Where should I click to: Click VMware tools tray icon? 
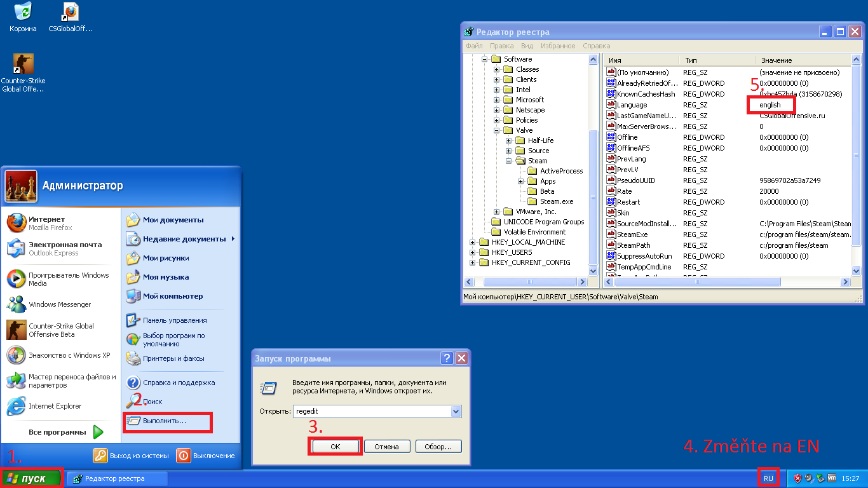(831, 478)
